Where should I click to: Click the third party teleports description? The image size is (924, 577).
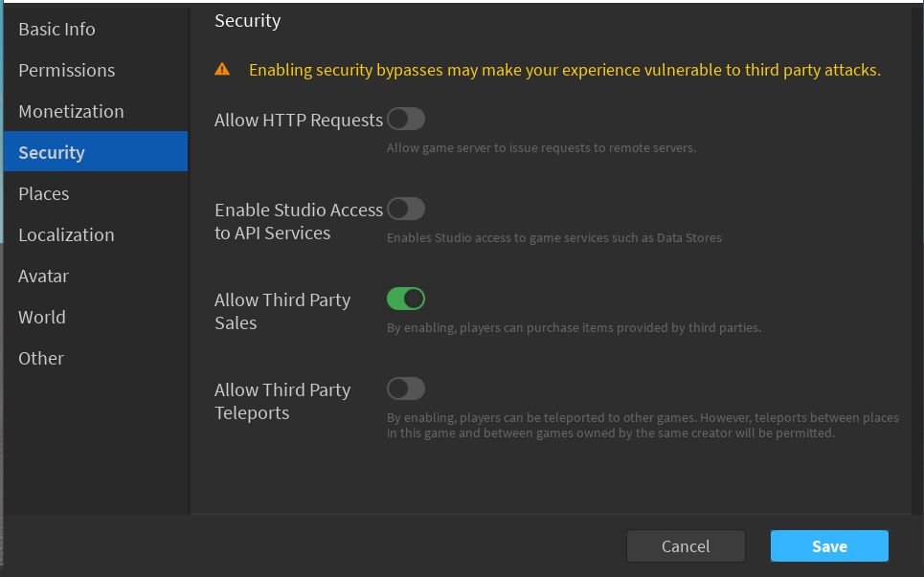click(643, 425)
